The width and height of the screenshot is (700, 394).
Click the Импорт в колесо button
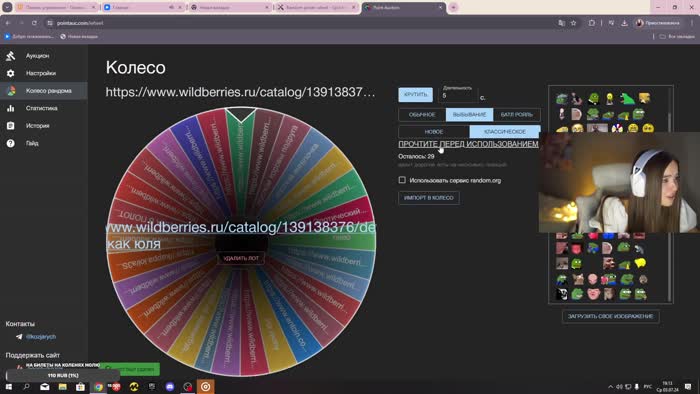[429, 198]
